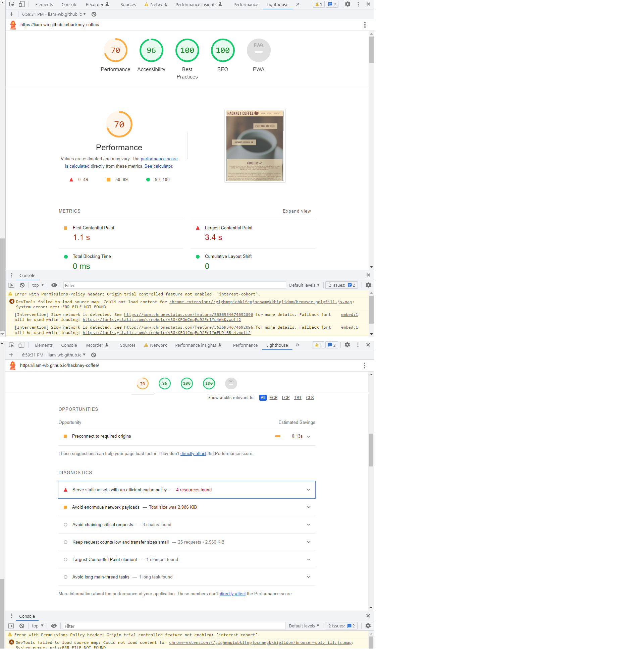
Task: Expand Preconnect to required origins opportunity
Action: 309,436
